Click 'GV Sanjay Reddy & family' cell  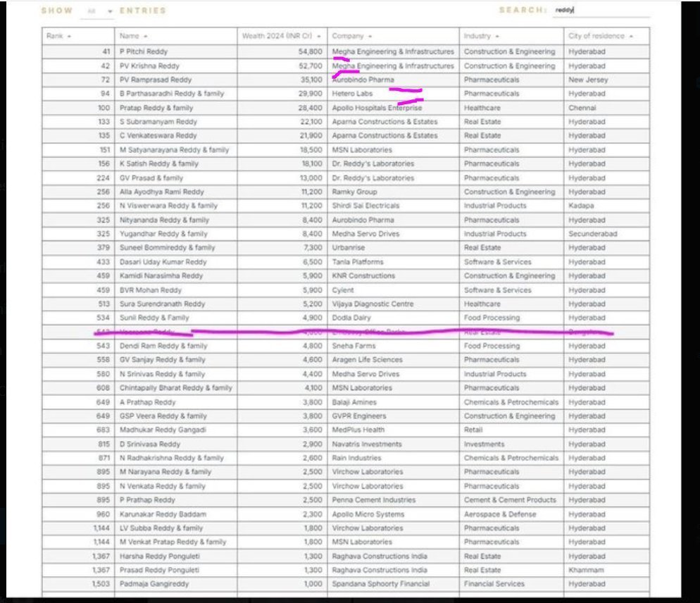175,360
